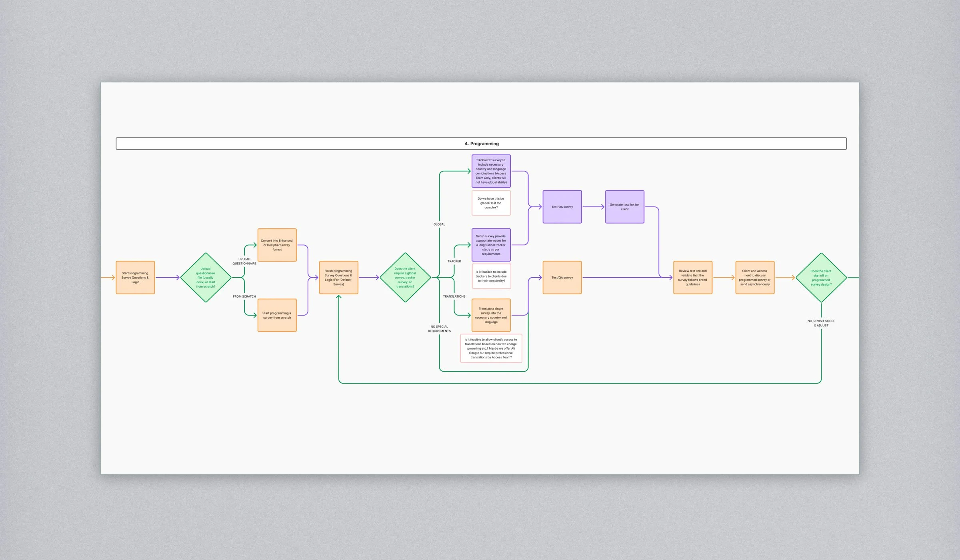Click the 'FROM SCRATCH' branch label
The image size is (960, 560).
tap(244, 296)
